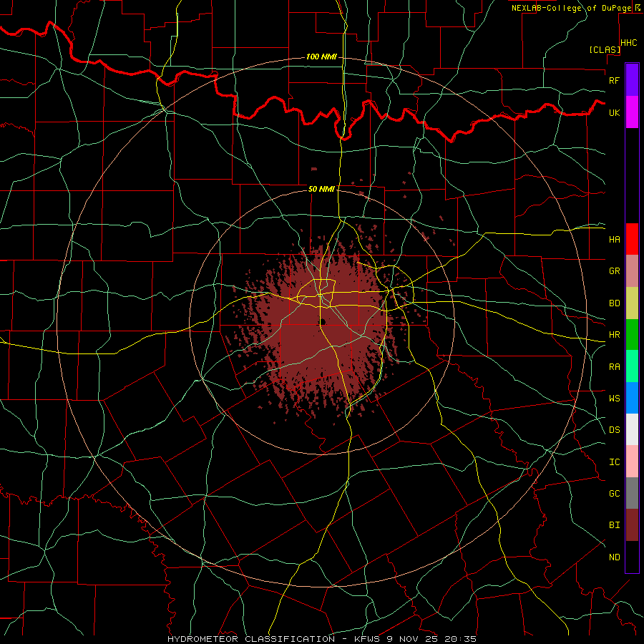Click the "HA" legend label

(x=614, y=240)
